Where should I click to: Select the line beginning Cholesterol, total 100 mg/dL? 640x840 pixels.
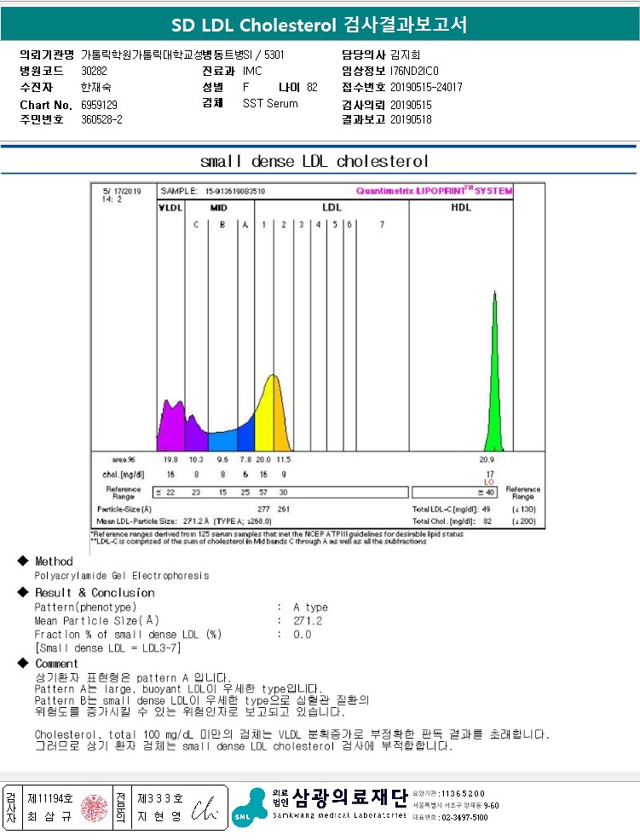point(292,734)
